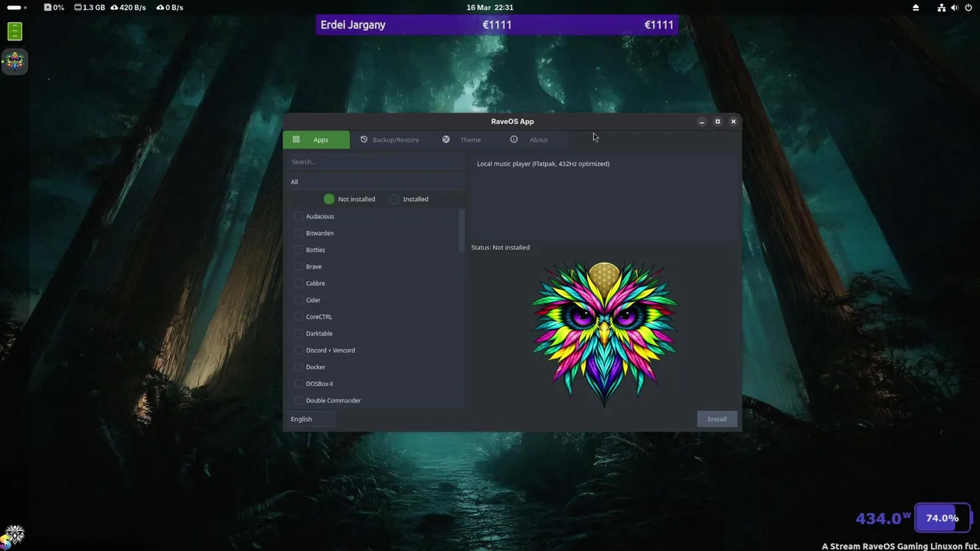Viewport: 980px width, 551px height.
Task: Focus the Search field in app list
Action: pyautogui.click(x=376, y=161)
